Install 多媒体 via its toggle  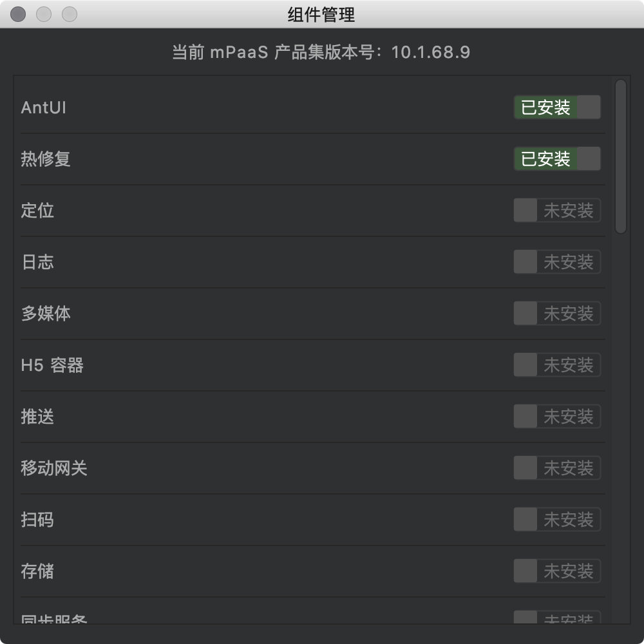point(557,314)
